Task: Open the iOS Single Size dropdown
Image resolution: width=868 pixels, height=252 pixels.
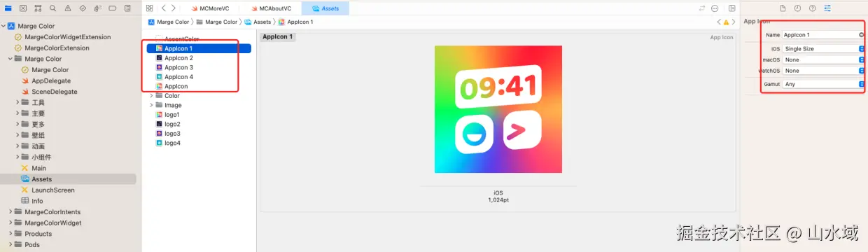Action: [824, 49]
